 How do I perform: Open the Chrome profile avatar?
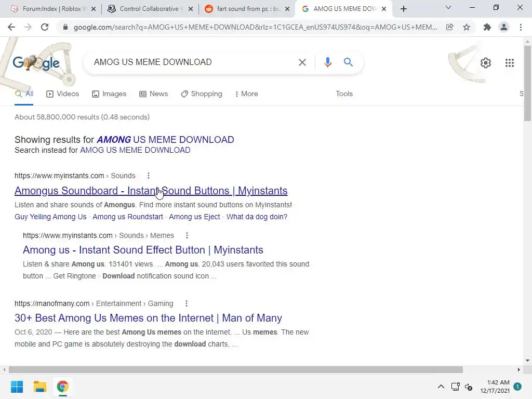tap(504, 27)
